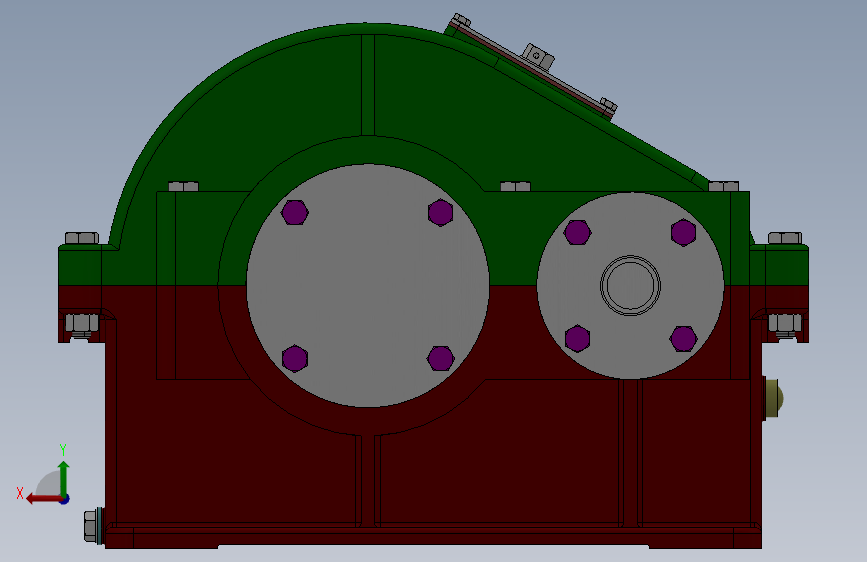Image resolution: width=867 pixels, height=562 pixels.
Task: Select the gray hex bolt head atop the right flange
Action: coord(785,238)
